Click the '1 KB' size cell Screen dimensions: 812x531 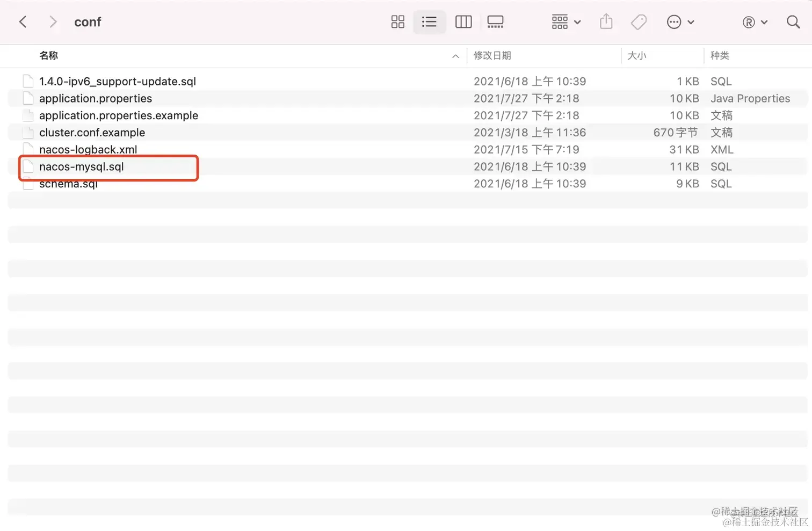pyautogui.click(x=688, y=81)
